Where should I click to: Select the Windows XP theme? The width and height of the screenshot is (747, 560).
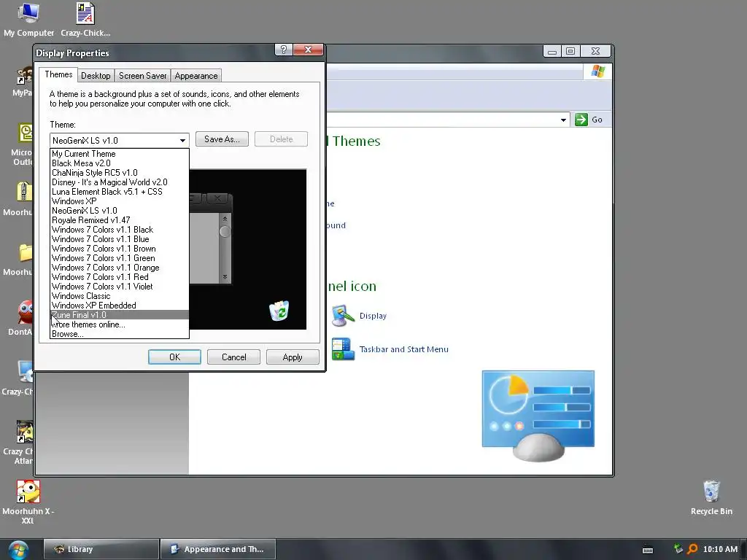click(x=120, y=201)
